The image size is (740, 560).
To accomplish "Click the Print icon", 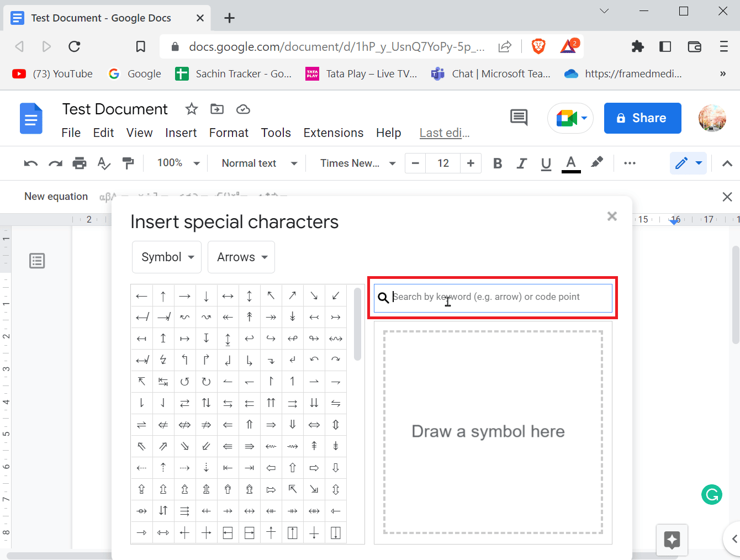I will coord(80,163).
